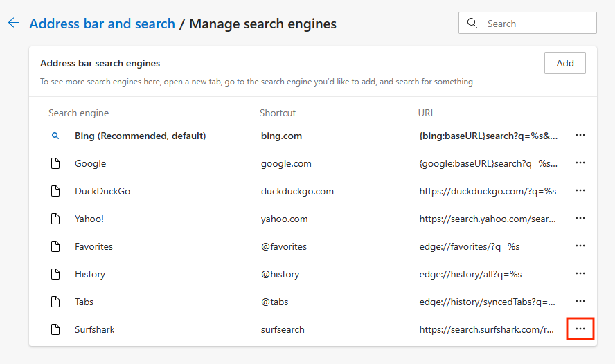Select the Surfshark search engine row

tap(95, 329)
